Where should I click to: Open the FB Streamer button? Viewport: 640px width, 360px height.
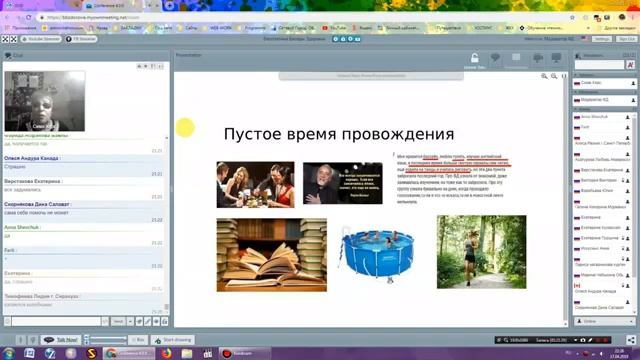pos(81,39)
